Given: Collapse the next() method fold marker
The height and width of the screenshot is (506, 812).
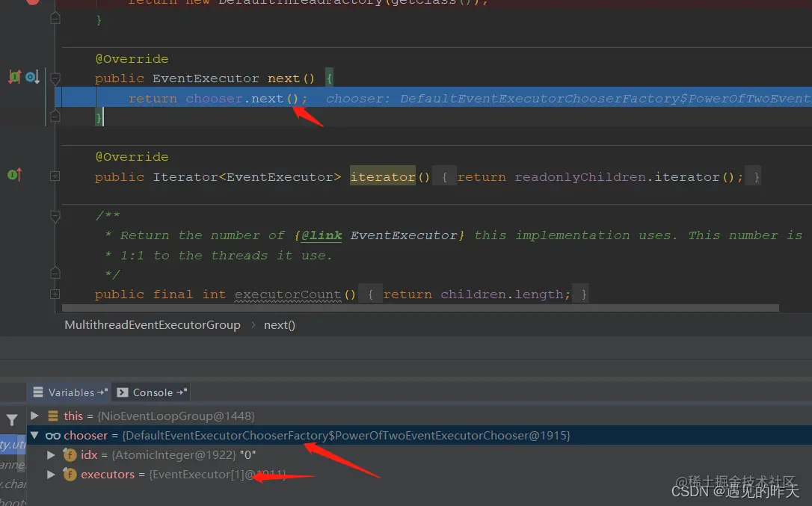Looking at the screenshot, I should 55,78.
